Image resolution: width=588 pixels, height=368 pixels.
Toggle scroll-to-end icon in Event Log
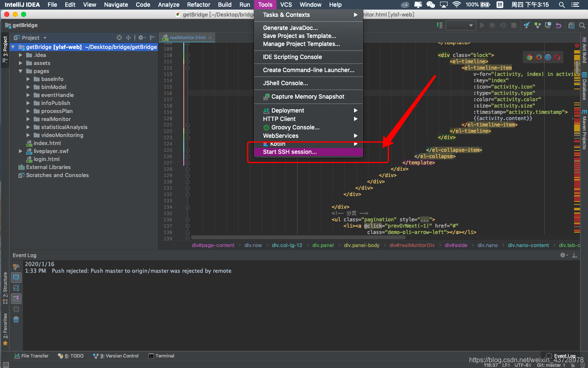pyautogui.click(x=16, y=298)
